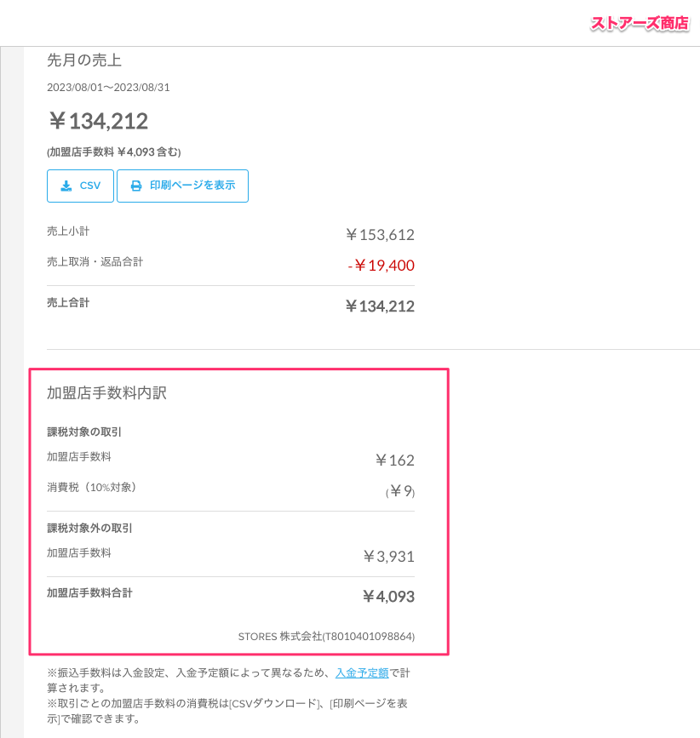Download the sales CSV text label
Viewport: 700px width, 738px height.
pyautogui.click(x=90, y=186)
